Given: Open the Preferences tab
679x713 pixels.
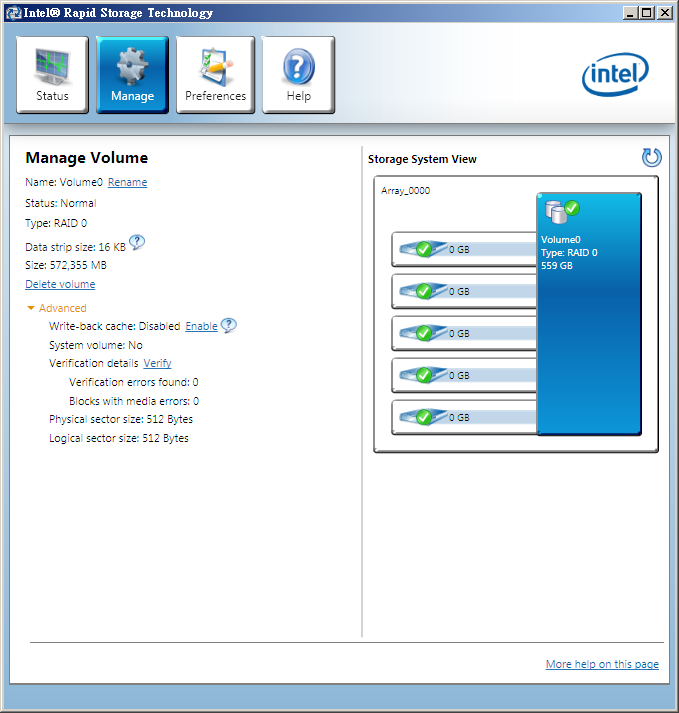Looking at the screenshot, I should pyautogui.click(x=215, y=75).
